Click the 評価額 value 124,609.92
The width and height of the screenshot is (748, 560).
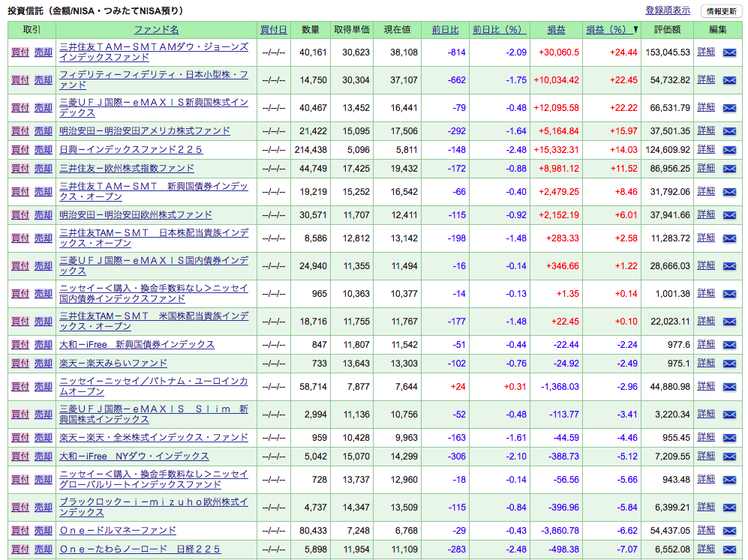[x=668, y=150]
